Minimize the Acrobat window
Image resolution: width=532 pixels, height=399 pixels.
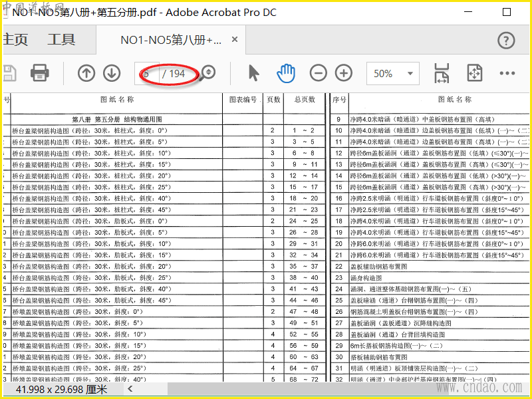coord(468,12)
